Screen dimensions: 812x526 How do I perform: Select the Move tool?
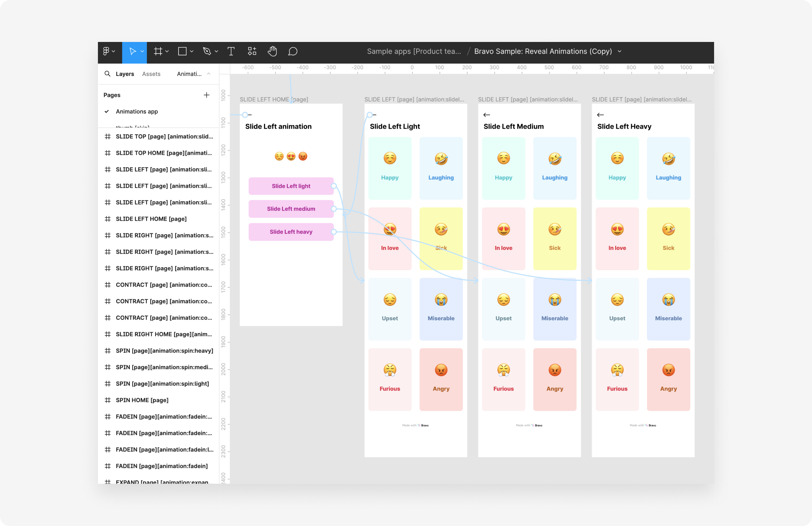point(132,51)
